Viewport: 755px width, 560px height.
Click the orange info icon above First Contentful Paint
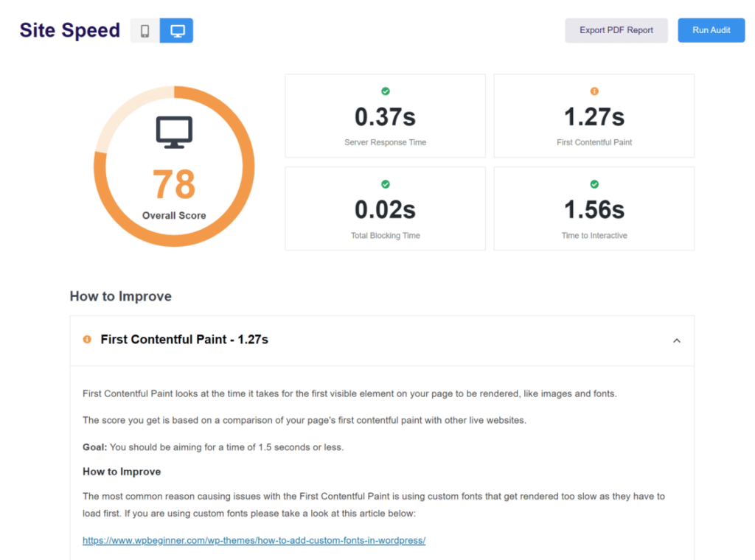(x=594, y=91)
